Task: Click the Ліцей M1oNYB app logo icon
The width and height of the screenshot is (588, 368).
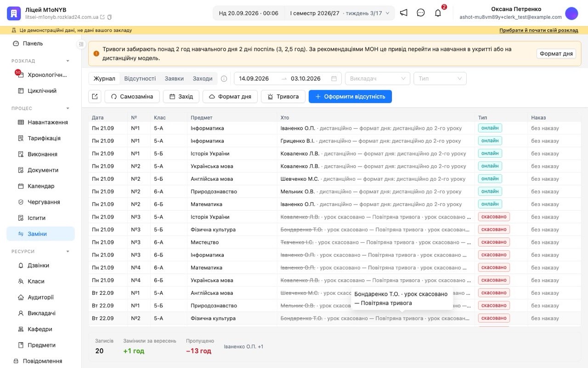Action: 14,13
